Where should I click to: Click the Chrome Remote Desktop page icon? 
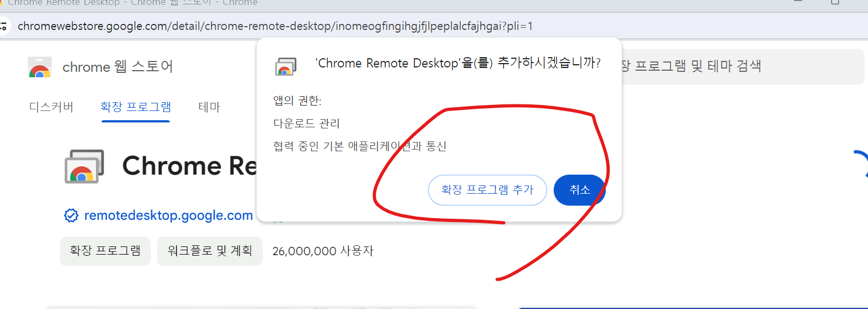point(84,166)
